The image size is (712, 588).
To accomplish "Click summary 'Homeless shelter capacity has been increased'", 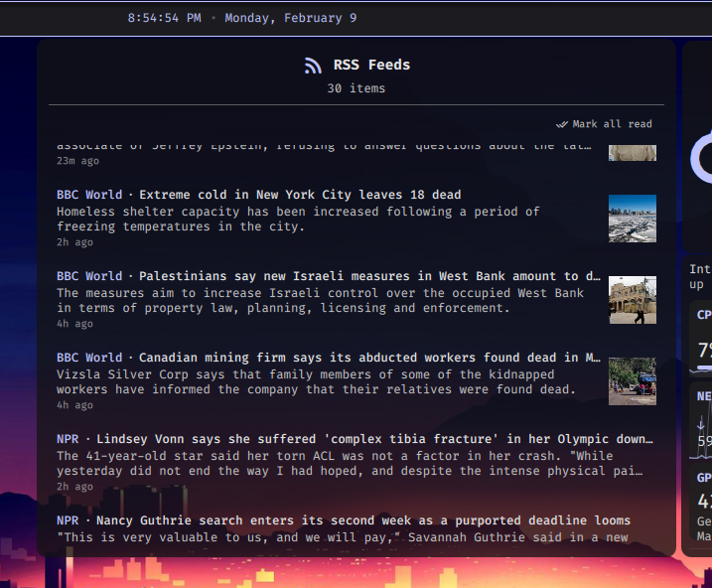I will pos(298,219).
